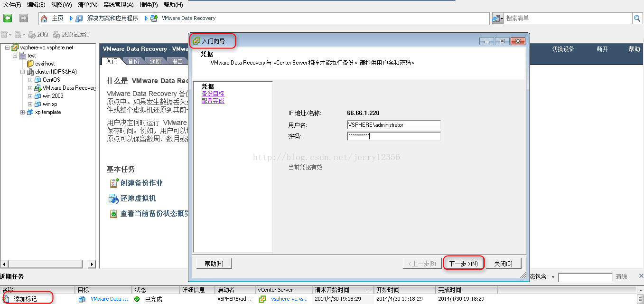This screenshot has width=644, height=304.
Task: Click the 关闭(C) button in wizard
Action: pyautogui.click(x=504, y=263)
